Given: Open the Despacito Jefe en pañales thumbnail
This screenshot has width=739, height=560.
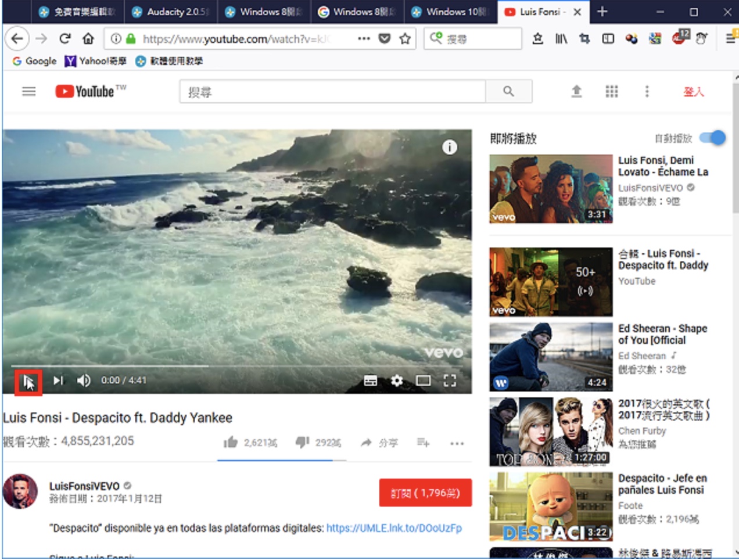Looking at the screenshot, I should tap(551, 507).
